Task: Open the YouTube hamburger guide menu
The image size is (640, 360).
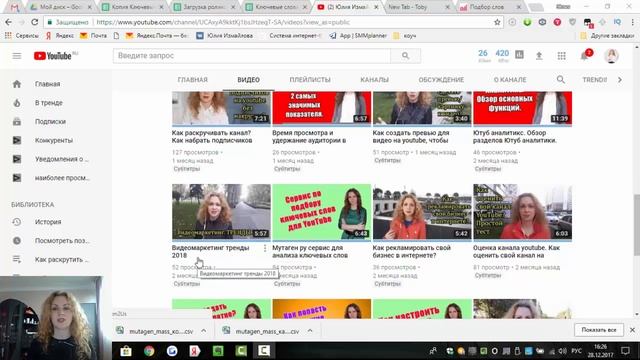Action: [17, 56]
